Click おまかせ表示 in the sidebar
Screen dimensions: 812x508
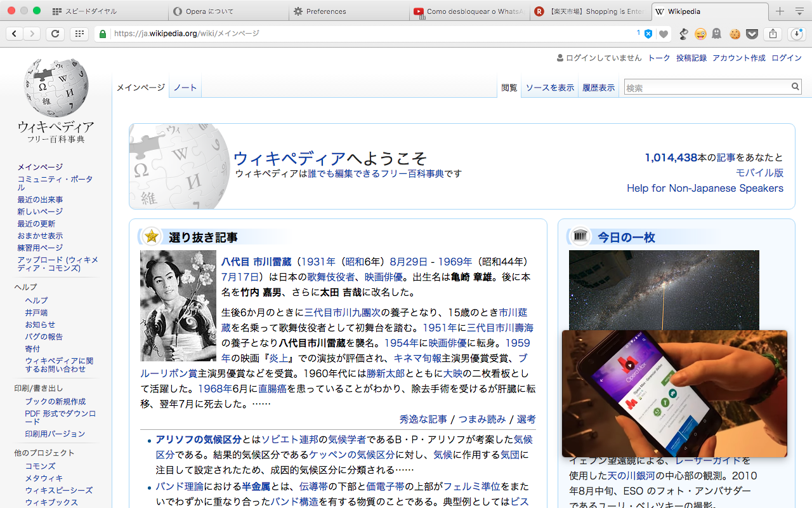pos(40,236)
